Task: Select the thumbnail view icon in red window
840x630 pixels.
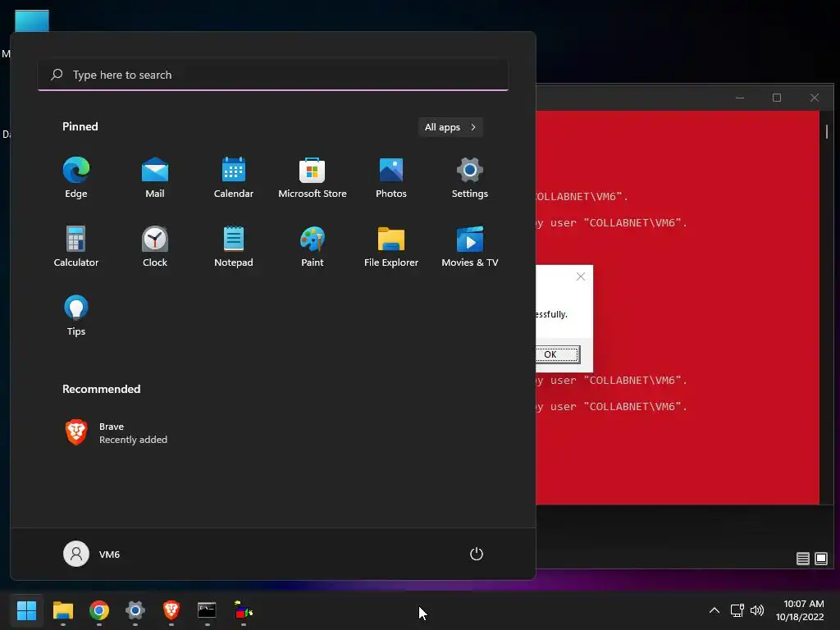Action: [x=820, y=559]
